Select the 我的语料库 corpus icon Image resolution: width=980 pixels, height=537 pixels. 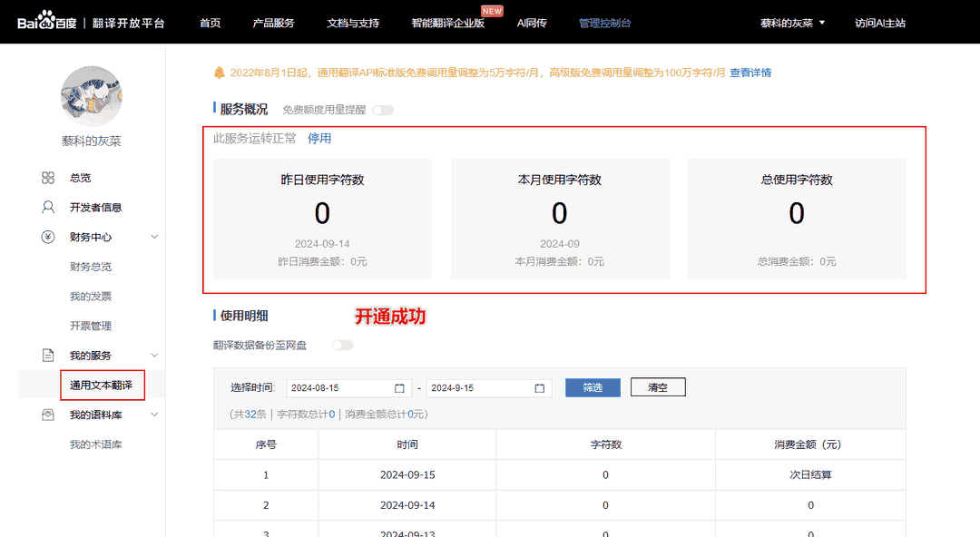click(x=48, y=414)
